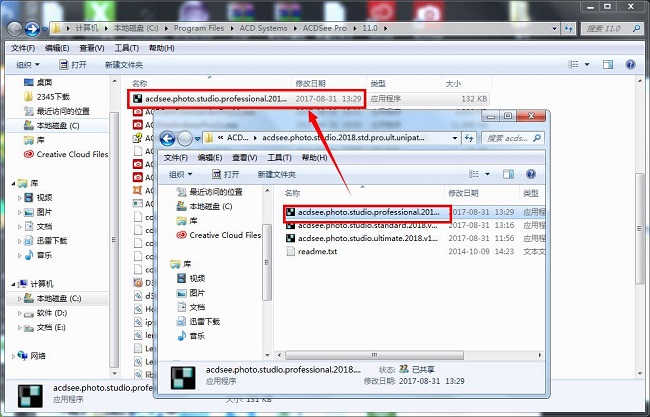
Task: Click search box in front window
Action: click(513, 138)
